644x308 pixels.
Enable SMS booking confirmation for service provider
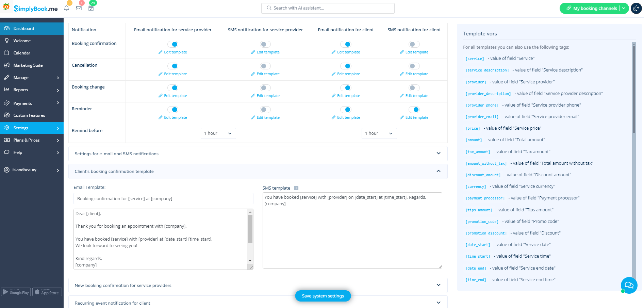[x=265, y=44]
